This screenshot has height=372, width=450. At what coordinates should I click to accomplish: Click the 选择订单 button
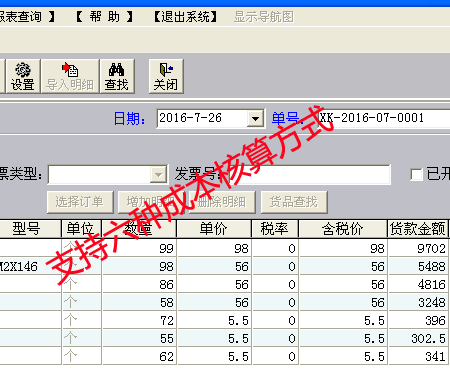80,202
